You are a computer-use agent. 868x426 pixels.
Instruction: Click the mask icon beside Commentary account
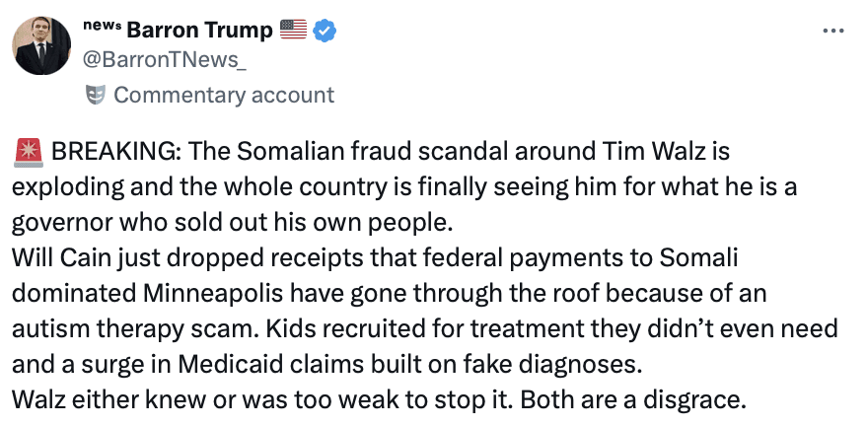96,95
